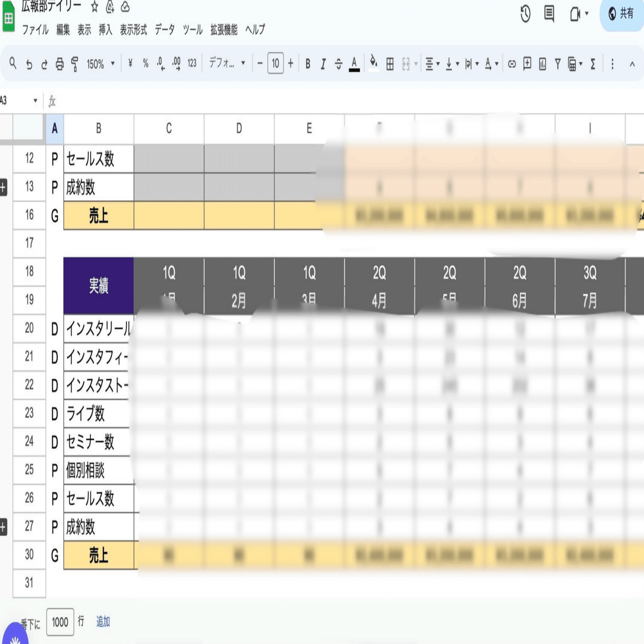Expand hidden rows below row 13
Screen dimensions: 644x644
[x=3, y=187]
